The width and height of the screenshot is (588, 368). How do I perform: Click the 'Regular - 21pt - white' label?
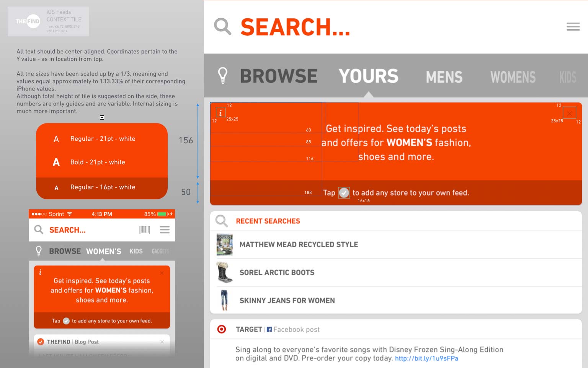point(103,139)
